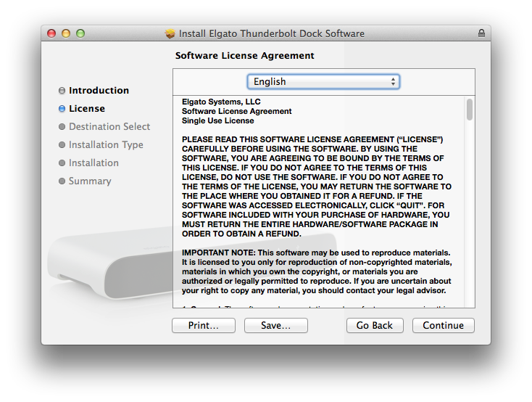Click the Installation step in the sidebar
Viewport: 532px width, 402px height.
click(x=93, y=163)
